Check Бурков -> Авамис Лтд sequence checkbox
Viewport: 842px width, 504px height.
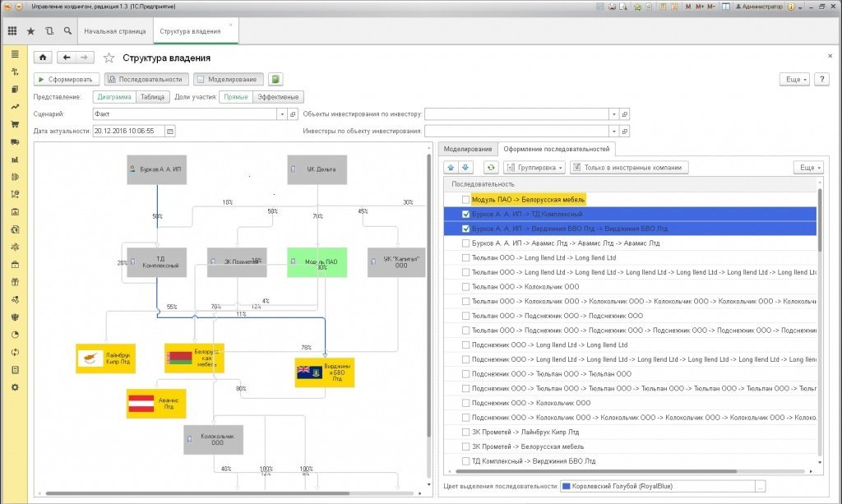465,243
